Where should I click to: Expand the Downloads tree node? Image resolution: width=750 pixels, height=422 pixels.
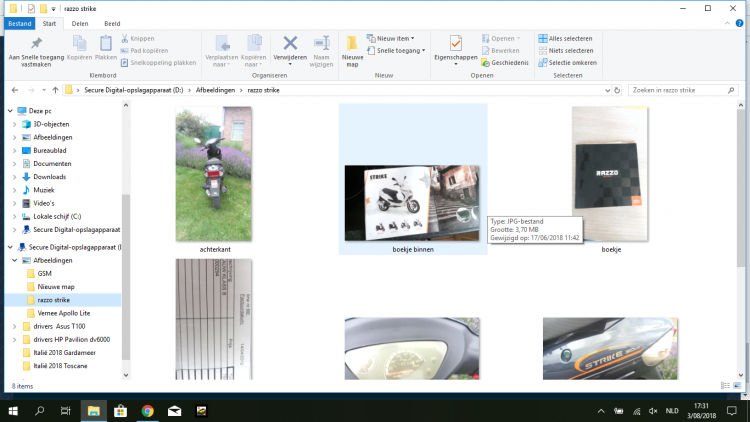14,176
